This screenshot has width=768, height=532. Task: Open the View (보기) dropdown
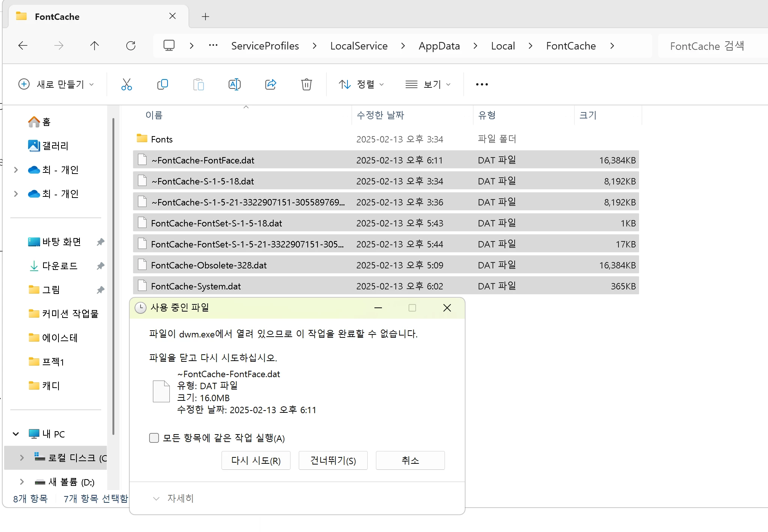pyautogui.click(x=428, y=84)
